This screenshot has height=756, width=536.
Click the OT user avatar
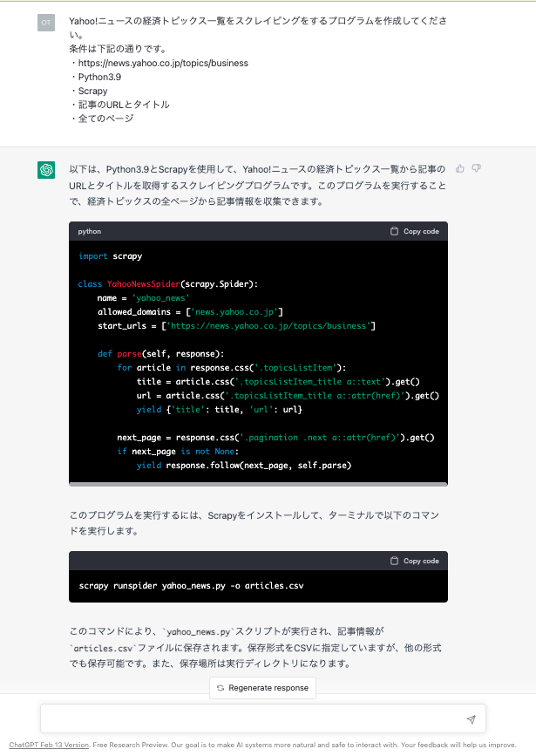click(46, 23)
